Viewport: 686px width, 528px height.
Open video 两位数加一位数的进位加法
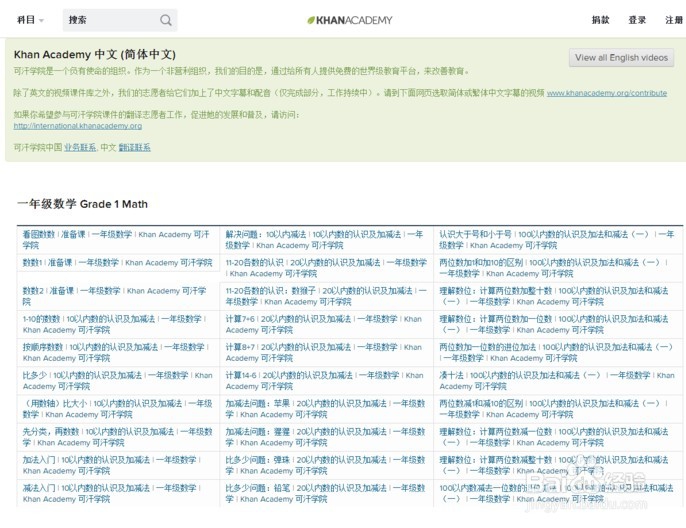coord(556,353)
